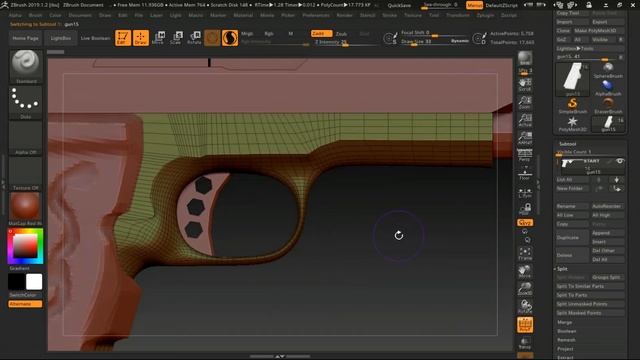
Task: Click the Scroll document icon
Action: (525, 85)
